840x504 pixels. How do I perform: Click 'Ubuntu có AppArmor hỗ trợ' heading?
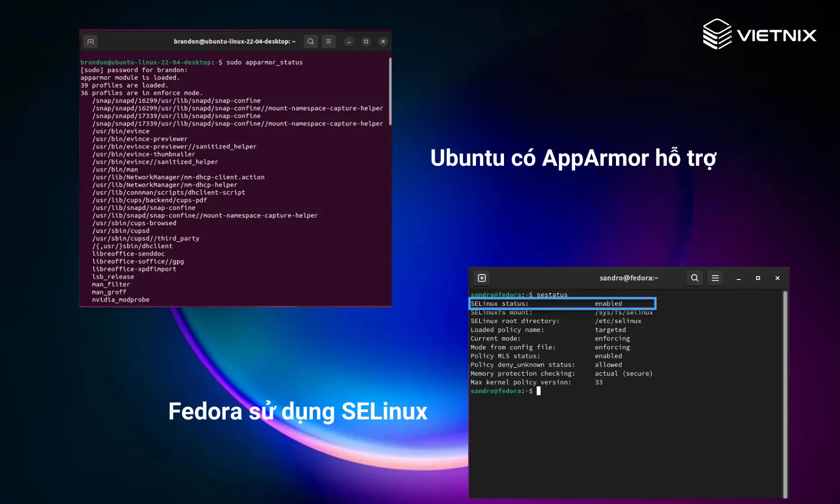pos(573,158)
